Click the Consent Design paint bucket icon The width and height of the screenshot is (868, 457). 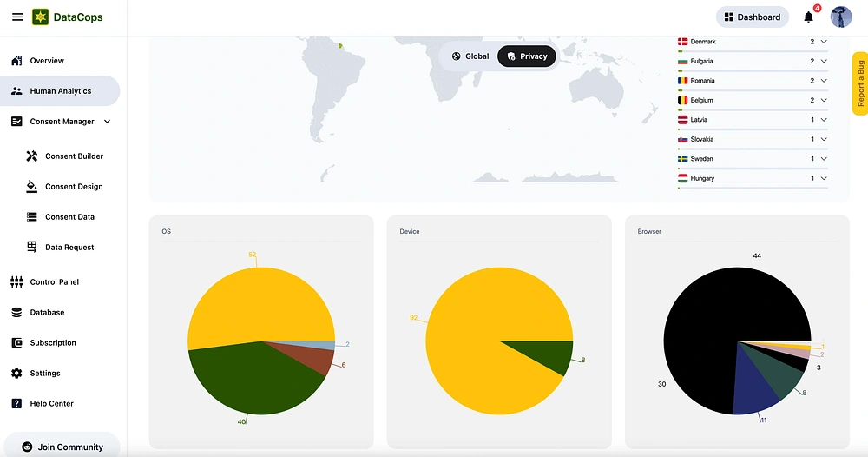32,187
